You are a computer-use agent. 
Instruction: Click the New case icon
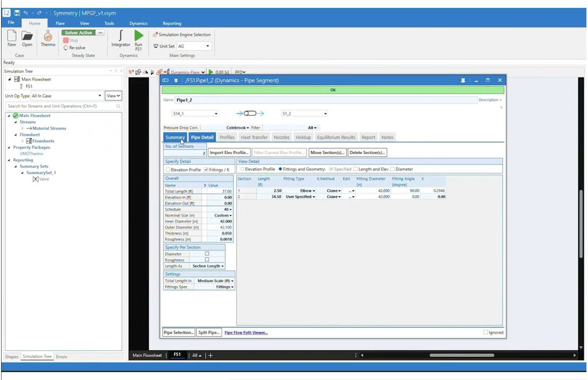coord(11,35)
